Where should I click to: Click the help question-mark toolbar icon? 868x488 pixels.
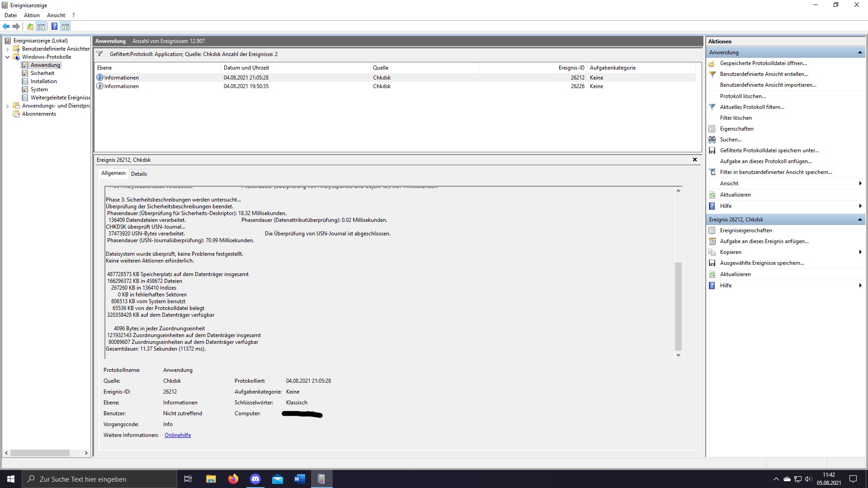(54, 26)
